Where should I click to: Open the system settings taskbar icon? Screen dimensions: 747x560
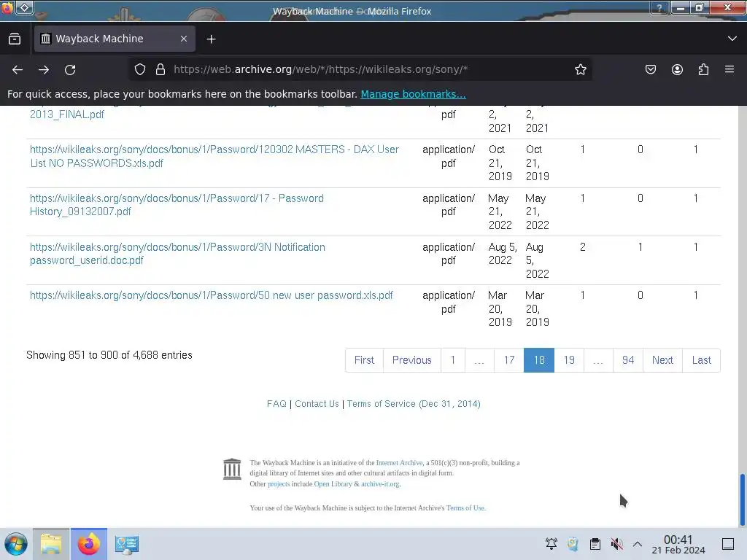click(x=127, y=544)
